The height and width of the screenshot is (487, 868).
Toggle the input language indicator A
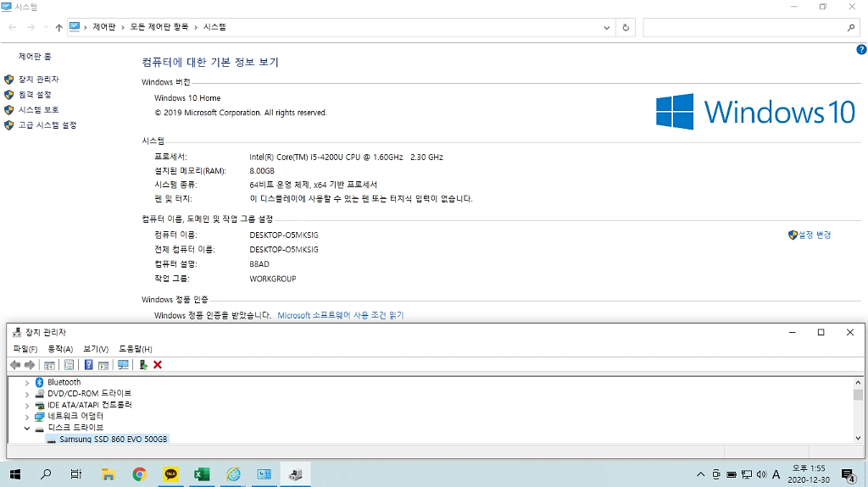pos(776,474)
